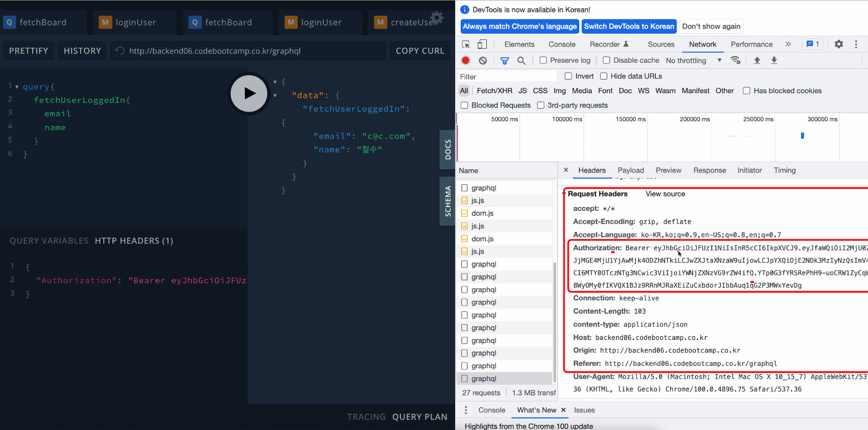Open the drawer three-dot menu

pos(466,410)
